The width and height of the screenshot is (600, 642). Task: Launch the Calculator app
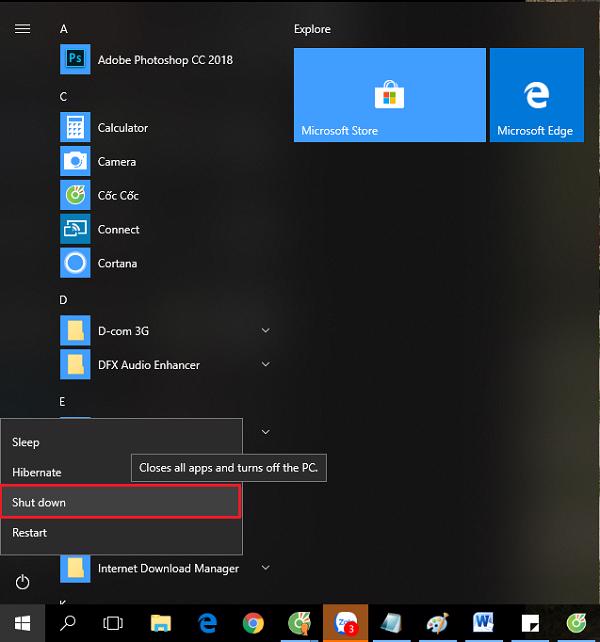[122, 128]
